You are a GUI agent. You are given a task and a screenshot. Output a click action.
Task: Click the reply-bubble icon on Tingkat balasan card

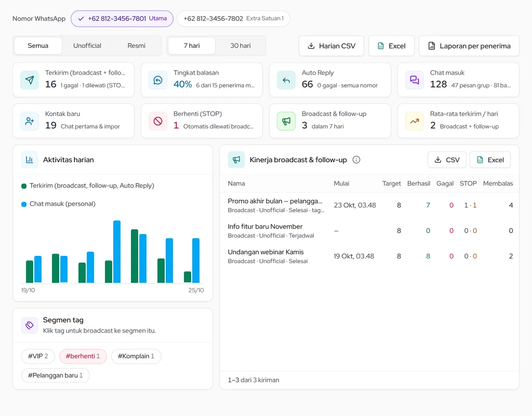pyautogui.click(x=158, y=80)
